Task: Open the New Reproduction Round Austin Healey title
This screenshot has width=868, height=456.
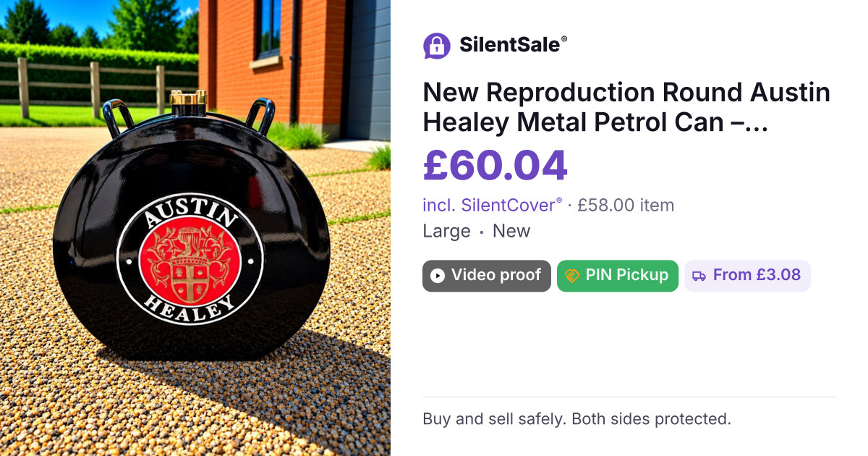Action: click(626, 108)
